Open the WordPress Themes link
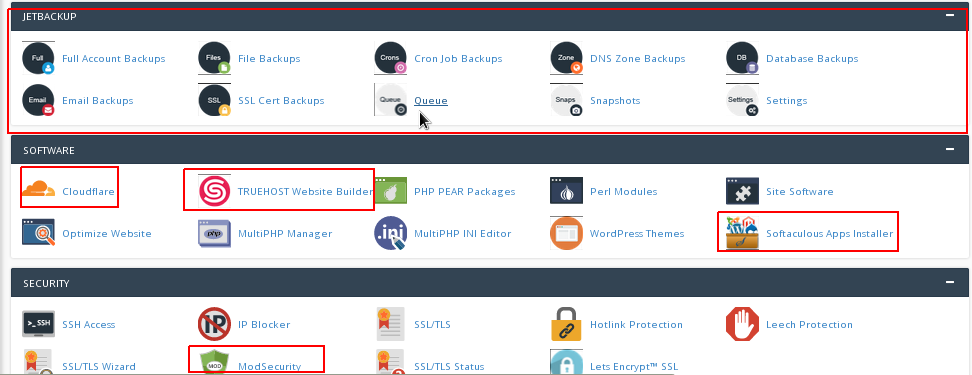This screenshot has height=375, width=972. 637,233
